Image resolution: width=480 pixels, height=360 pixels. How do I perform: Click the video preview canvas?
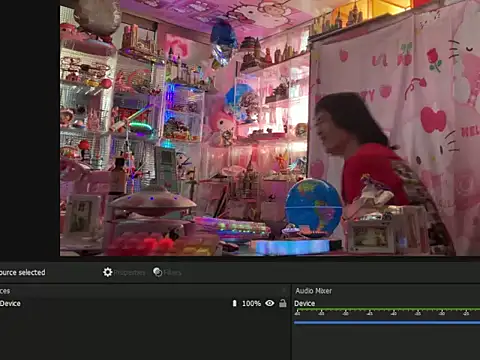click(x=270, y=128)
